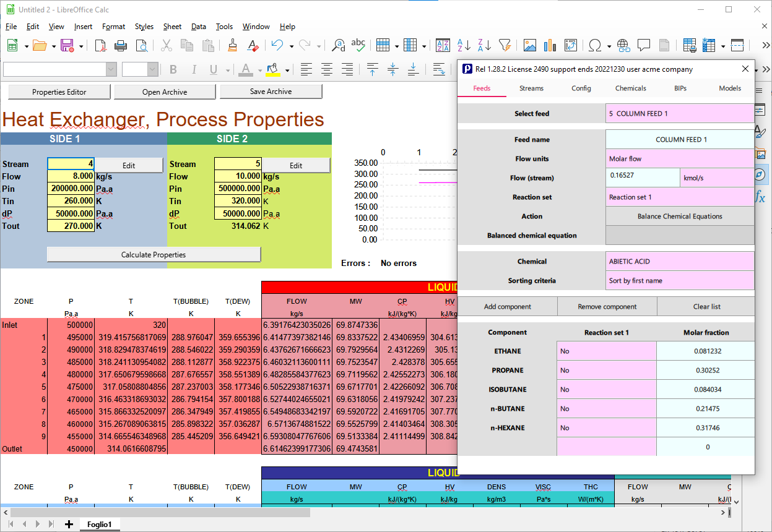Click the Properties Editor button
The height and width of the screenshot is (532, 772).
[x=59, y=92]
